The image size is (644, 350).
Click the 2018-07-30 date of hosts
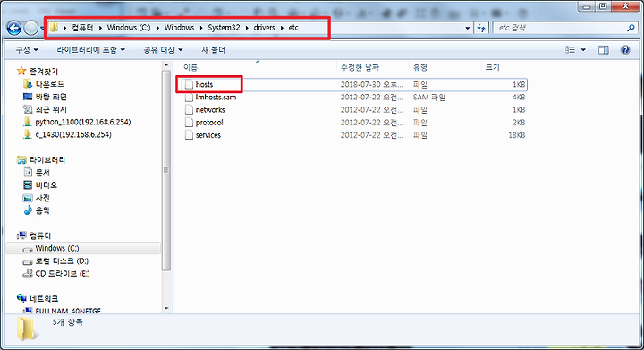[x=372, y=84]
